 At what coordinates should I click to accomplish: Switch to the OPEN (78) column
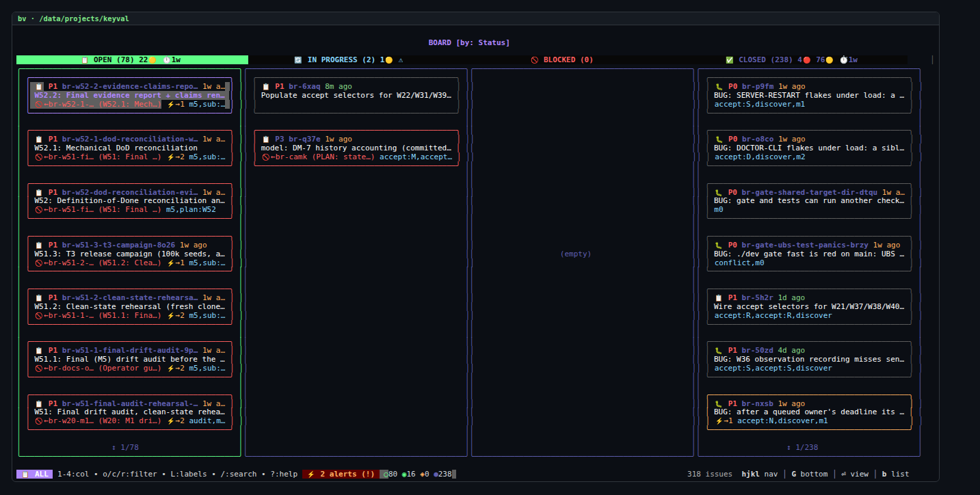tap(132, 60)
